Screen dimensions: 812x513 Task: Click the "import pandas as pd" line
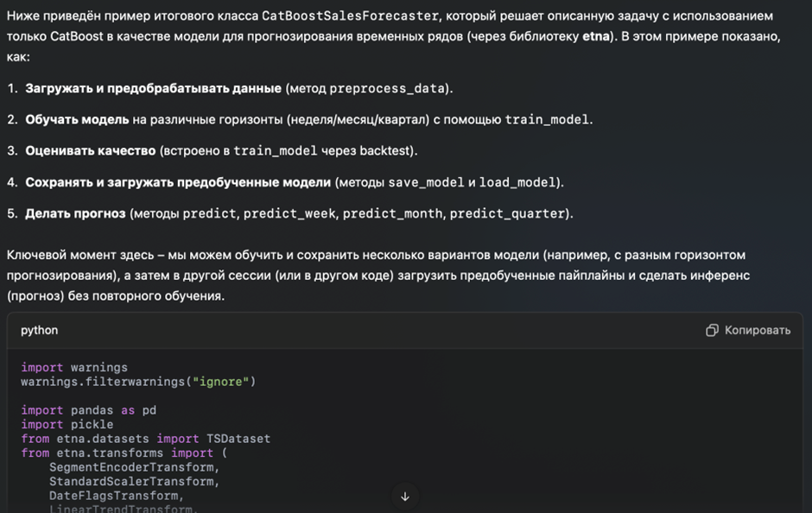point(88,410)
